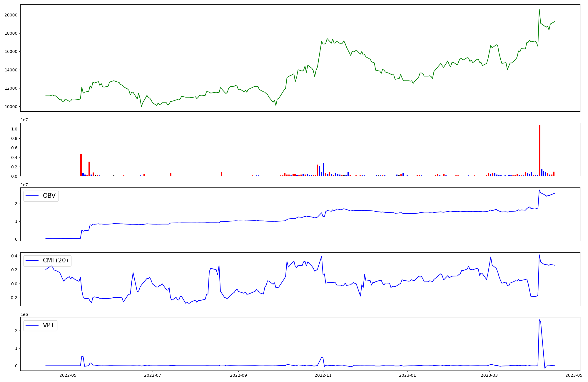Click the 10000 price axis label
This screenshot has height=382, width=588.
11,107
